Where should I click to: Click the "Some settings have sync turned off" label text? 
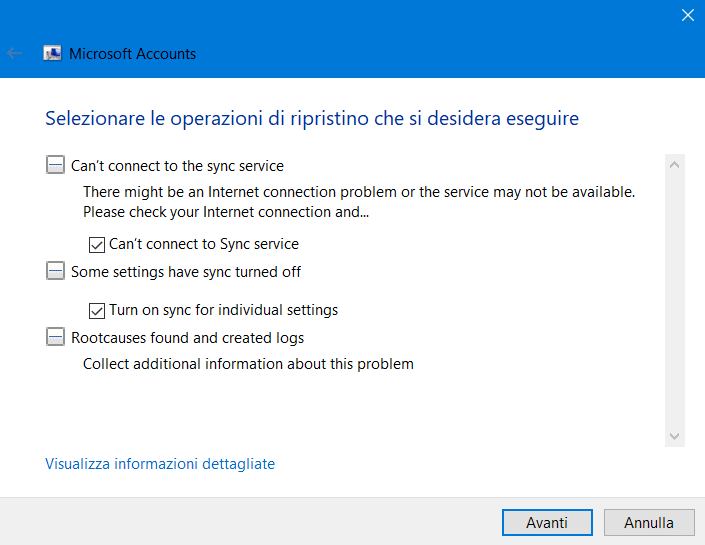click(186, 272)
